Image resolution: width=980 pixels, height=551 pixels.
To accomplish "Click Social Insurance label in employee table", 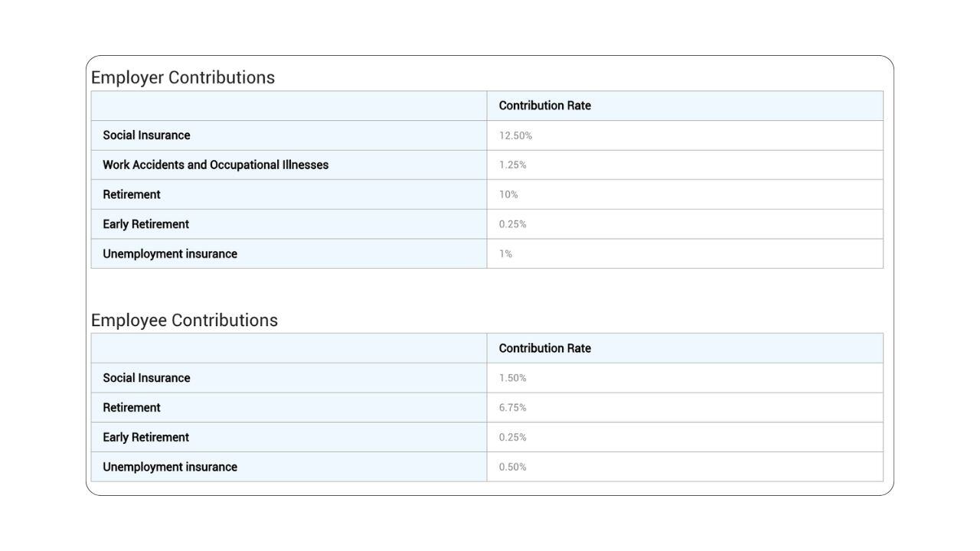I will (x=146, y=378).
